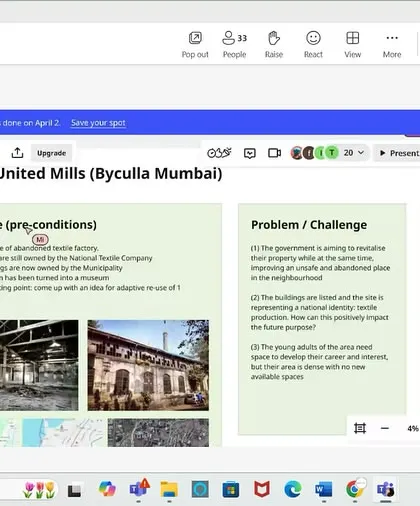Switch to the active Teams window on taskbar

point(386,489)
